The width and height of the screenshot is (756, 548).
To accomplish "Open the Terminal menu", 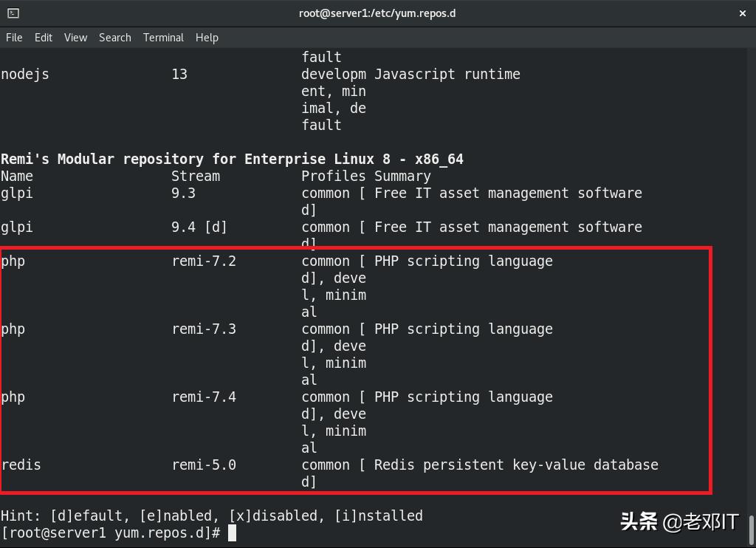I will (163, 37).
